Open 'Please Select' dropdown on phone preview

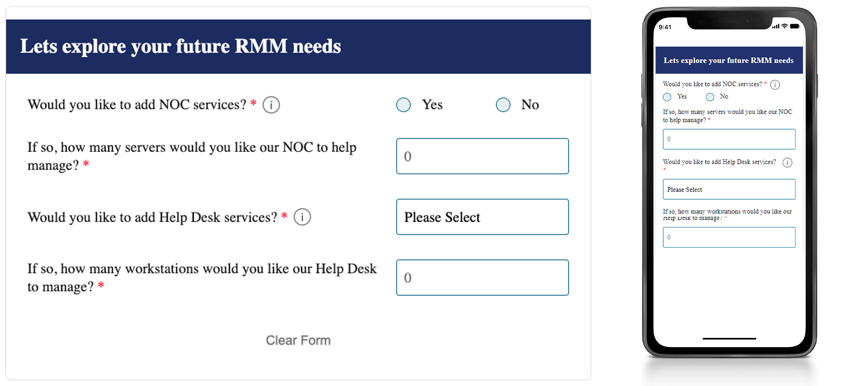[729, 189]
